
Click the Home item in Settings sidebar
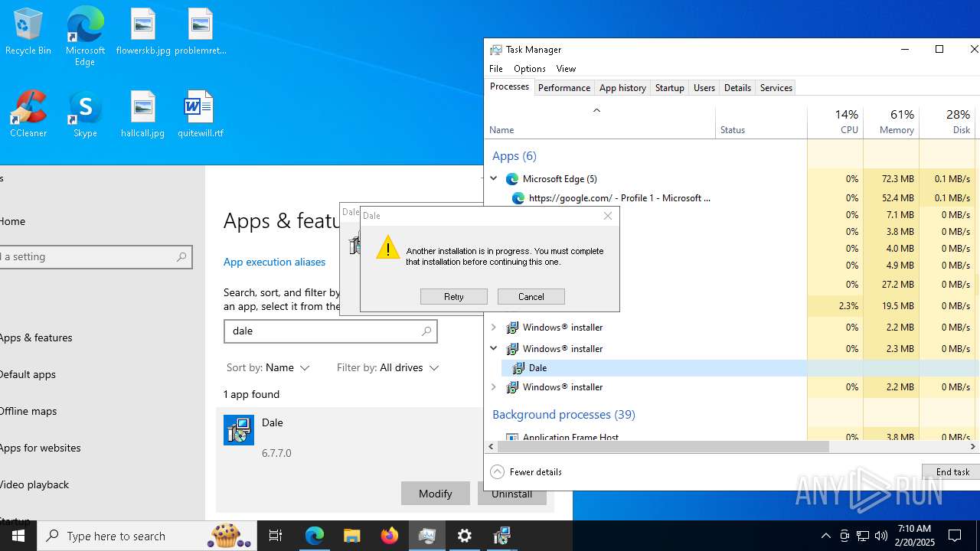pos(12,221)
